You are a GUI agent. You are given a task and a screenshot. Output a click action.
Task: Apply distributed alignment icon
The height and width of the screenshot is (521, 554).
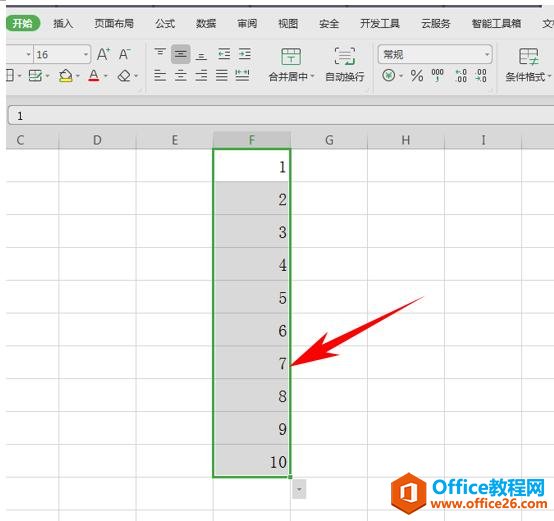[242, 76]
